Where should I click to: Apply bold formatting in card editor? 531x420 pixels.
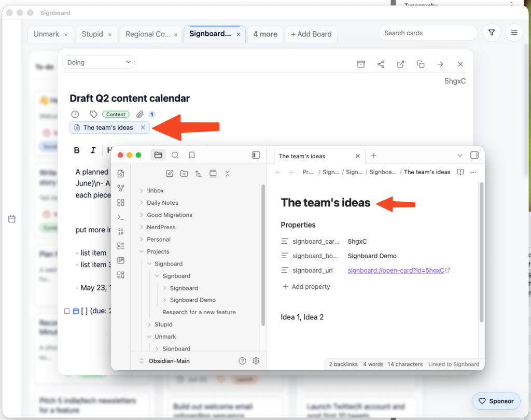tap(77, 150)
